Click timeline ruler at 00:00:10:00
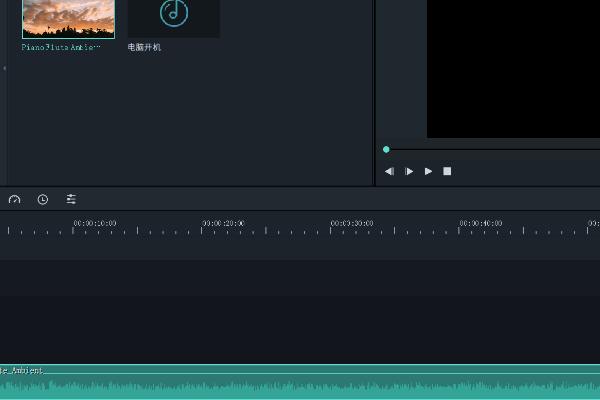 [95, 224]
